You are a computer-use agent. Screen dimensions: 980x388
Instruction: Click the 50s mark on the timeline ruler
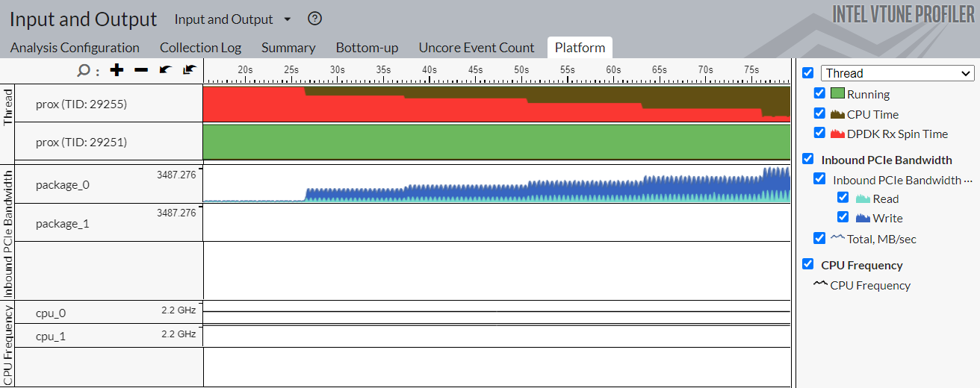[x=521, y=69]
